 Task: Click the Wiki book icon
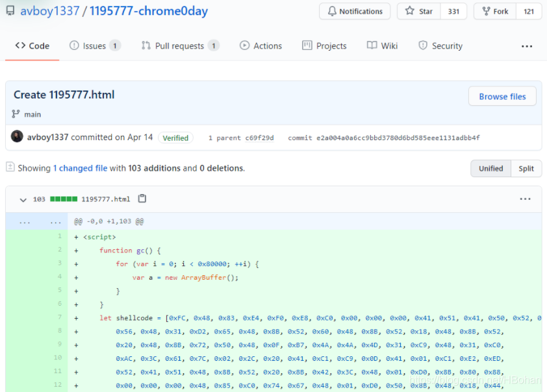click(x=372, y=45)
